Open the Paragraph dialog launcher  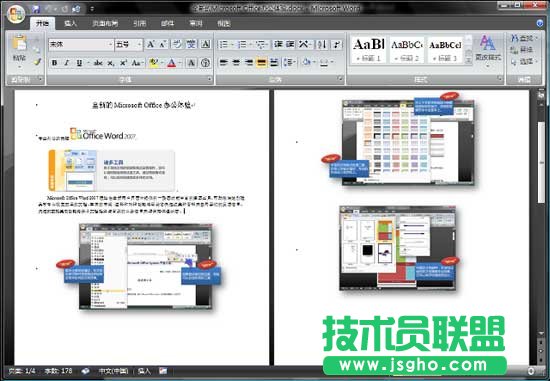[340, 79]
